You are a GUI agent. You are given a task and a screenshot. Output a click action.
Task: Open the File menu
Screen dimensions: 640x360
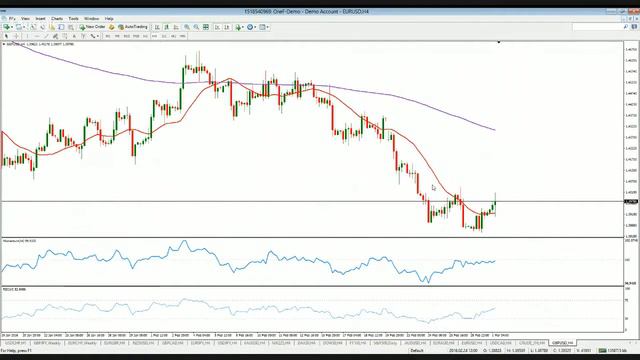[12, 19]
